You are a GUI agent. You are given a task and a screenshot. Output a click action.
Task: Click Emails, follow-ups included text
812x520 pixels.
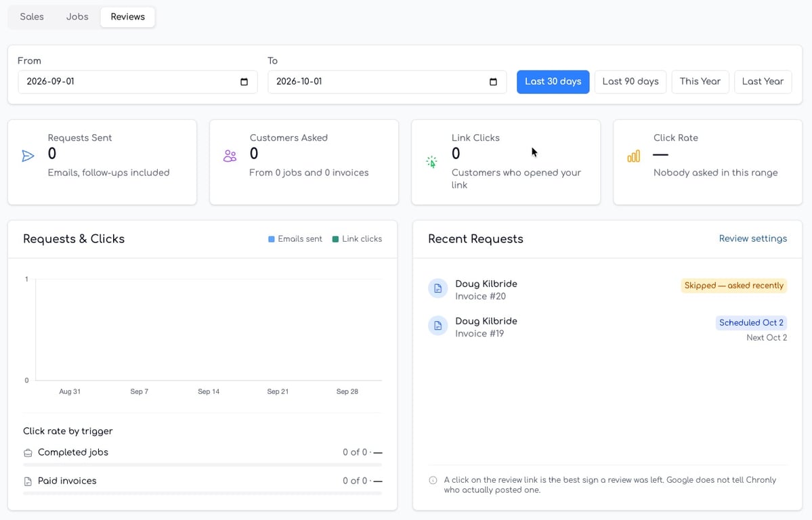pos(109,173)
